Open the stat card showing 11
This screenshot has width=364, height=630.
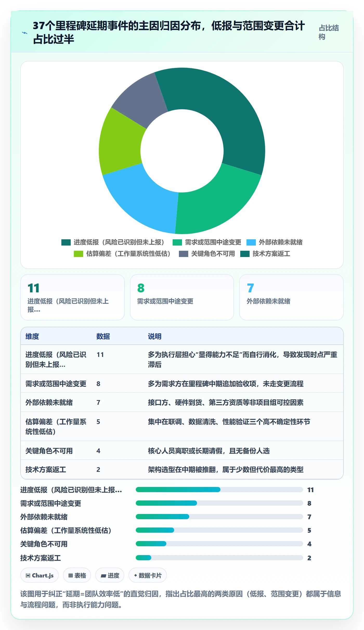click(x=73, y=297)
